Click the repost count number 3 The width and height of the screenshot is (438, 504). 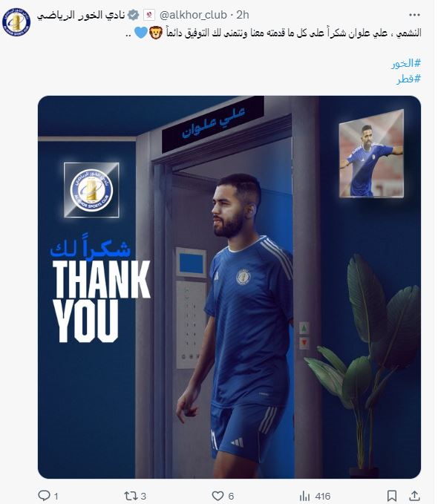point(143,497)
